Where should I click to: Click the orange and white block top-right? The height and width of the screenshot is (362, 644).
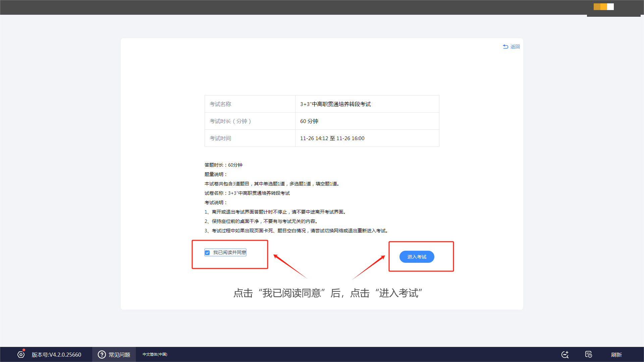pyautogui.click(x=603, y=7)
